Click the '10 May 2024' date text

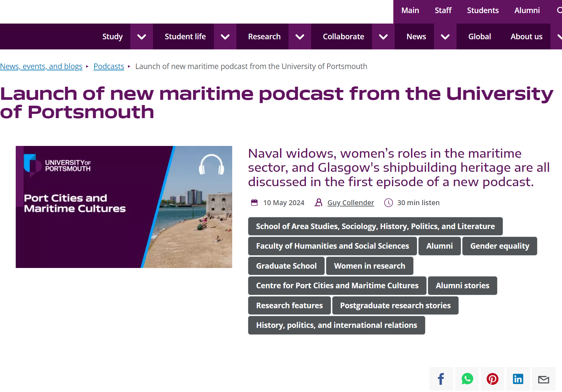coord(284,203)
